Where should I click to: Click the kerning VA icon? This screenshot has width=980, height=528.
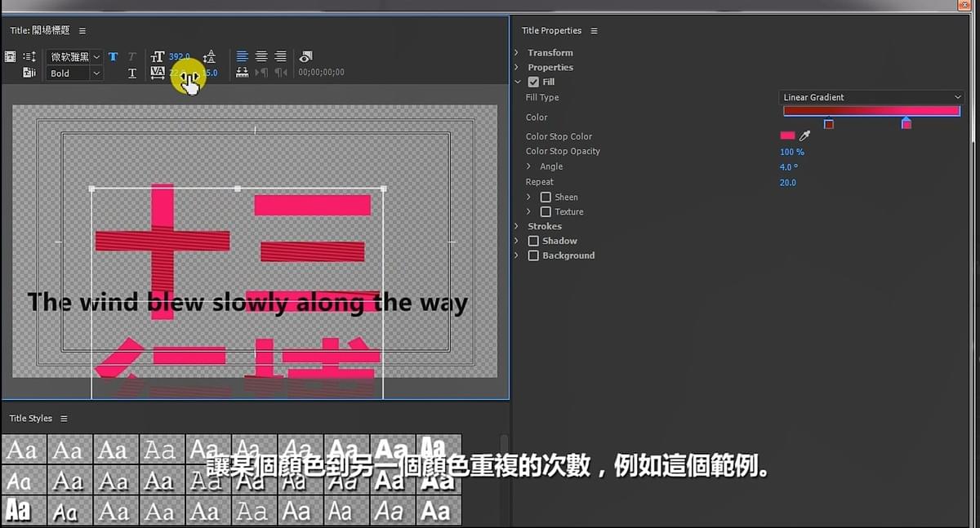[158, 73]
